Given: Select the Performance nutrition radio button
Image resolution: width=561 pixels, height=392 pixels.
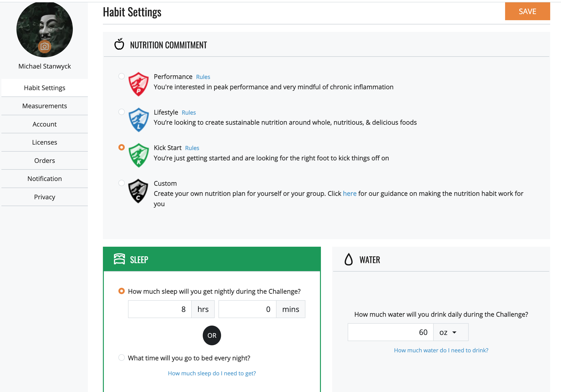Looking at the screenshot, I should pos(121,76).
